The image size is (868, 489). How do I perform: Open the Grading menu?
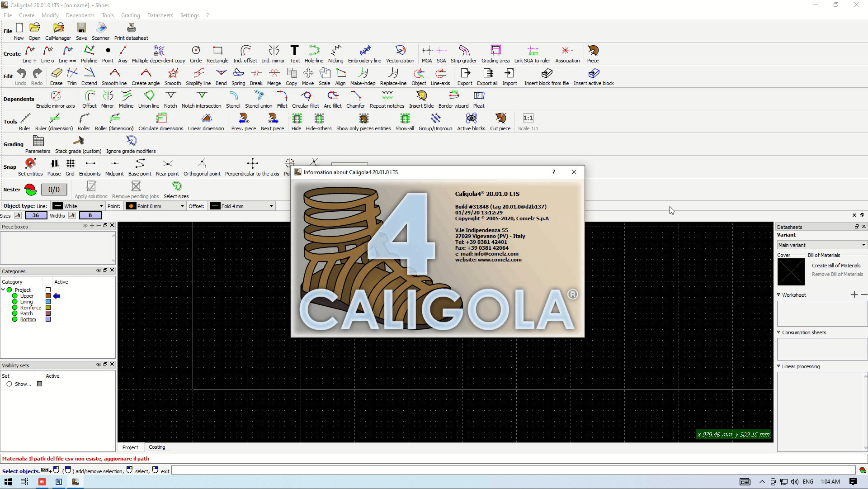click(x=130, y=15)
